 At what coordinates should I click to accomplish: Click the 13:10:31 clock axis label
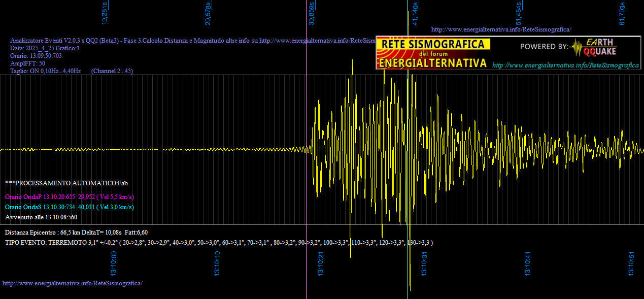pyautogui.click(x=424, y=263)
